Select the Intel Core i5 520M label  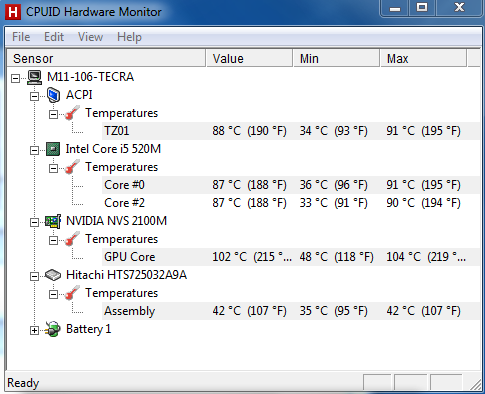(113, 149)
